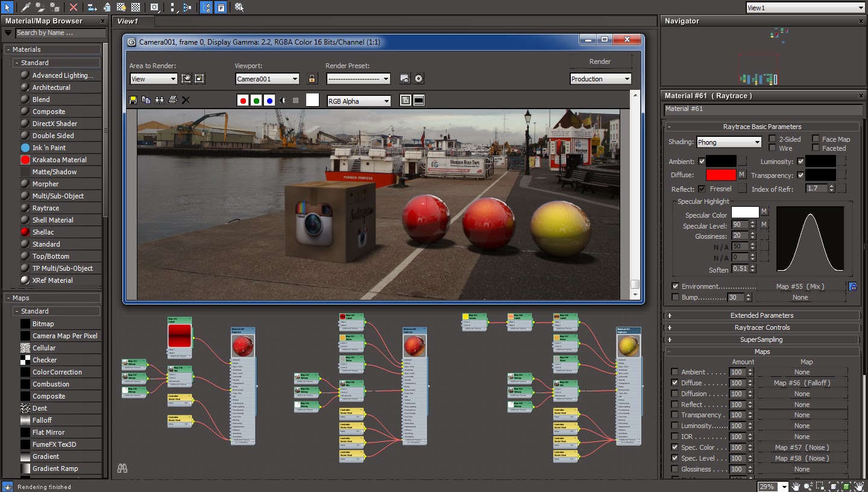Screen dimensions: 868x492
Task: Check the Bump map checkbox
Action: [675, 297]
